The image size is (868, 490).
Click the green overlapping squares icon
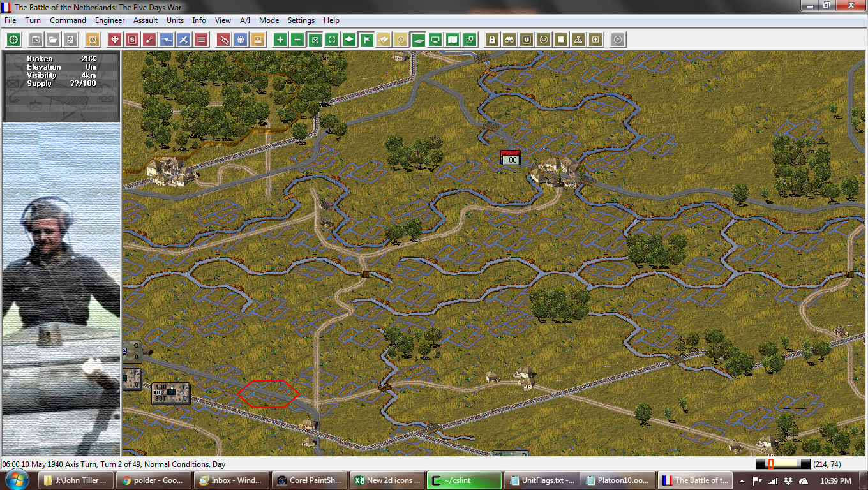[470, 40]
